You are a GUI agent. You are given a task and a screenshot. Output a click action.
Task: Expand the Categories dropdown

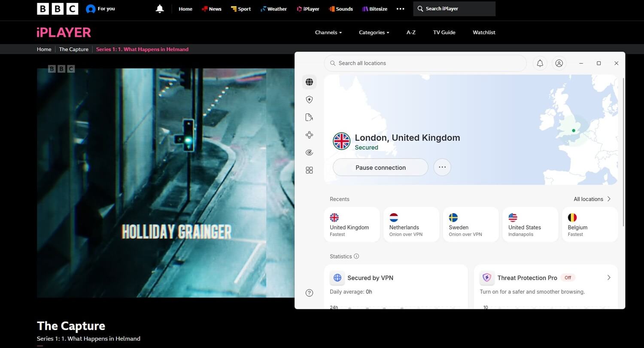(374, 32)
